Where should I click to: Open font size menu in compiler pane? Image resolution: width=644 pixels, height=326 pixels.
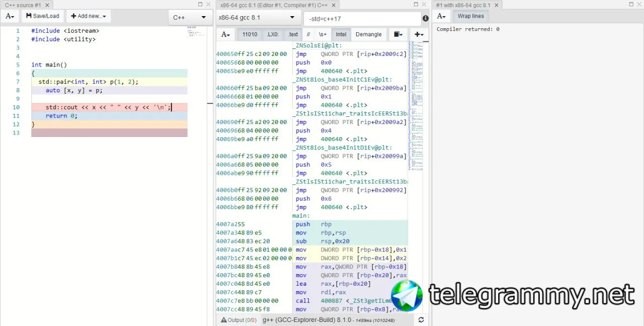tap(226, 34)
